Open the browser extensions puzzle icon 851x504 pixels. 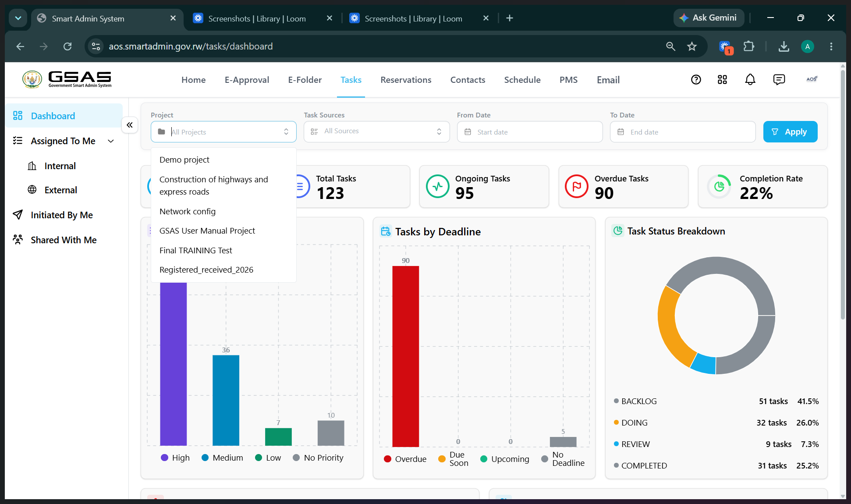749,46
